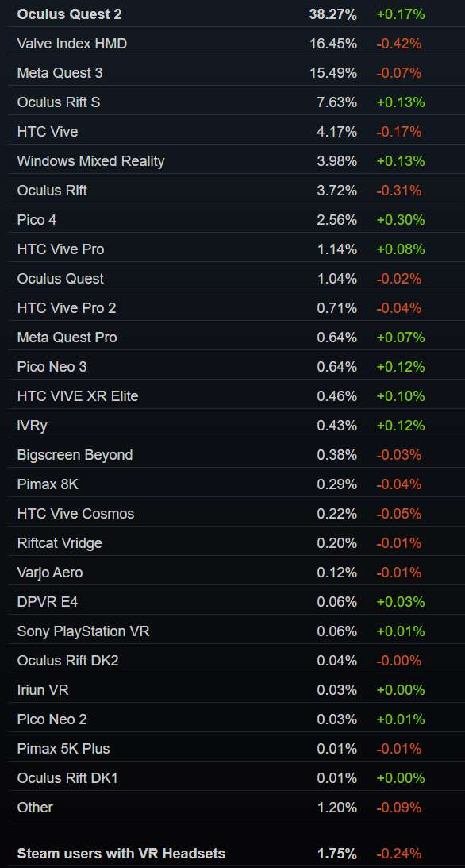
Task: Select the Oculus Quest 2 row
Action: tap(236, 14)
